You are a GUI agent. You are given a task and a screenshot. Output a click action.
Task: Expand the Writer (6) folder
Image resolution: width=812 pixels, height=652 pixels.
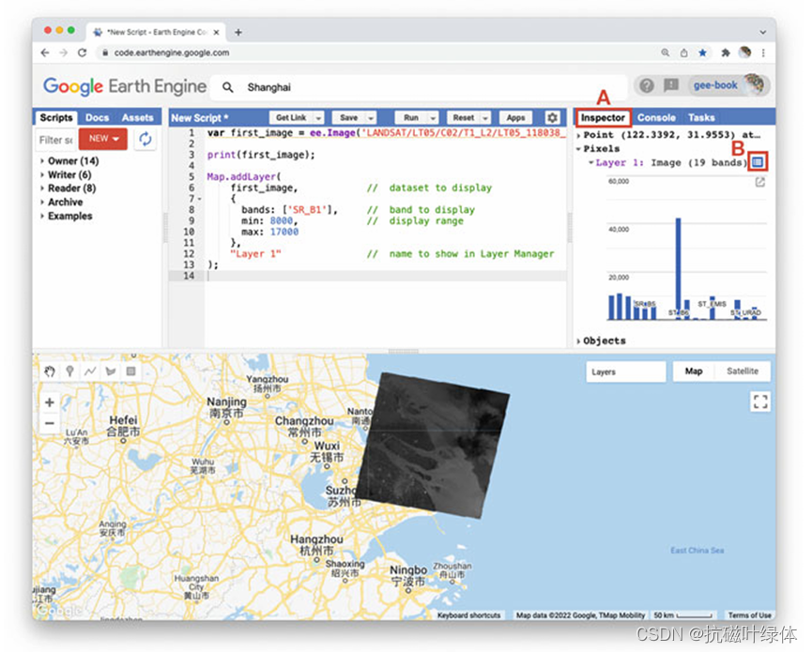42,174
